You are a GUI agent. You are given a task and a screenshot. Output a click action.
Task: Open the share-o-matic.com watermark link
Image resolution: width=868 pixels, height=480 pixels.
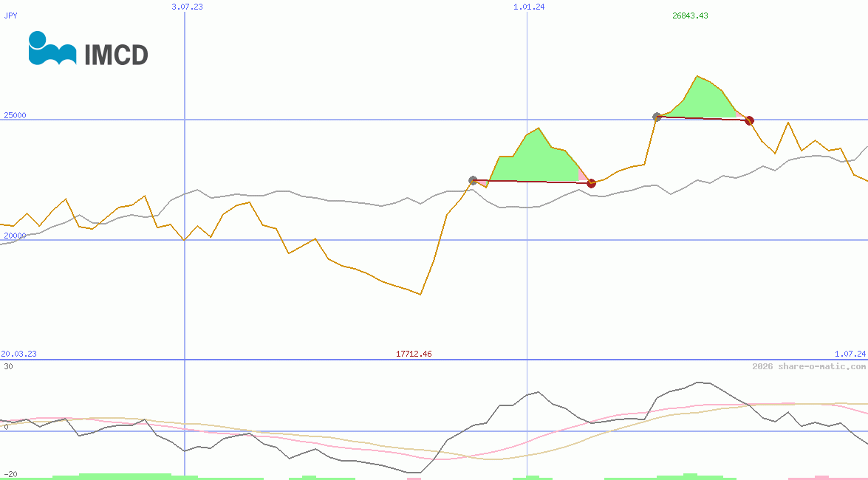(x=808, y=366)
